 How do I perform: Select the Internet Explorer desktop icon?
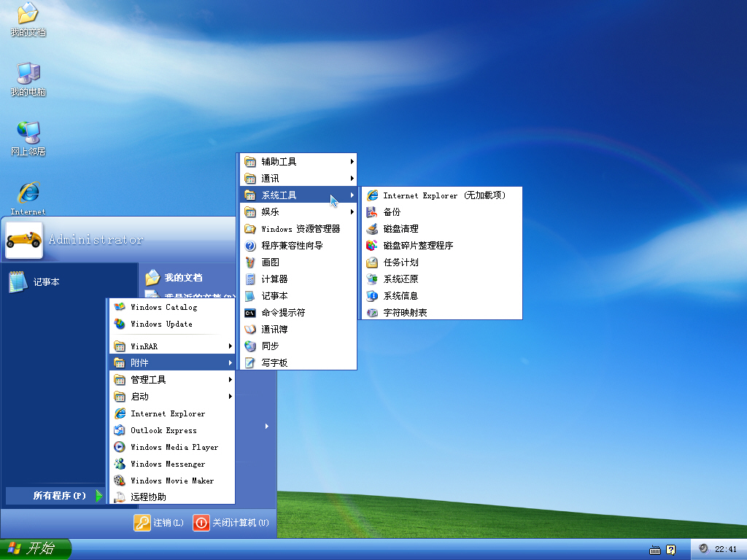(x=28, y=198)
